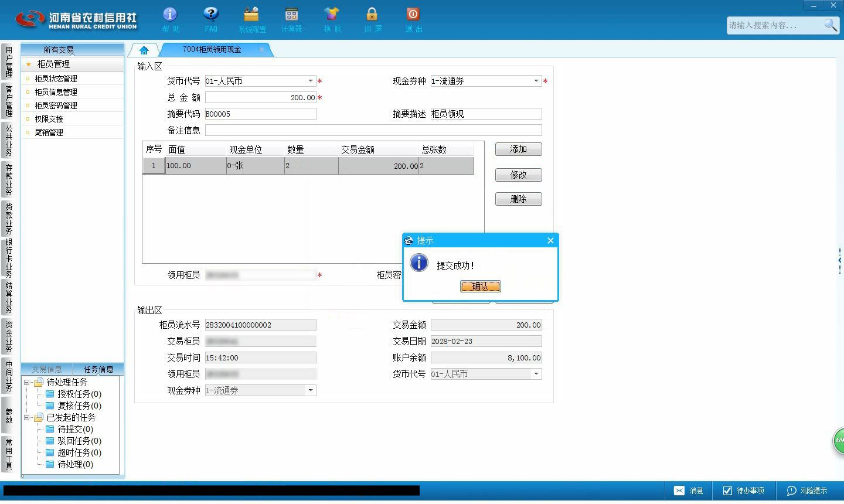Select table row 1 with 100.00 denomination
The width and height of the screenshot is (844, 504).
click(x=308, y=166)
